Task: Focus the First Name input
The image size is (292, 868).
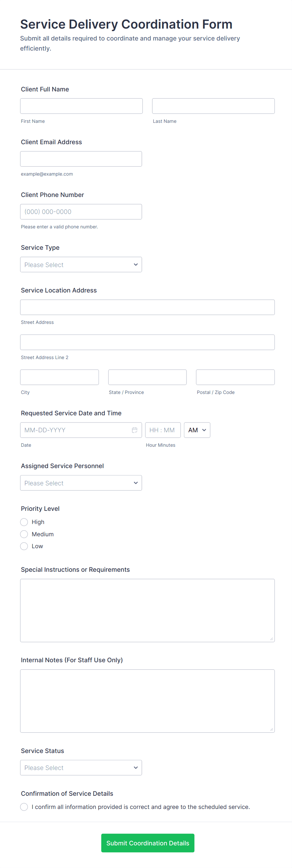Action: pyautogui.click(x=81, y=106)
